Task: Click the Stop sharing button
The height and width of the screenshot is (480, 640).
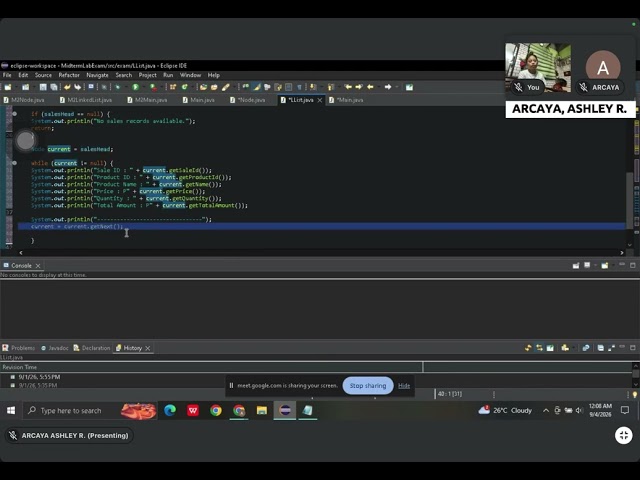Action: point(368,386)
